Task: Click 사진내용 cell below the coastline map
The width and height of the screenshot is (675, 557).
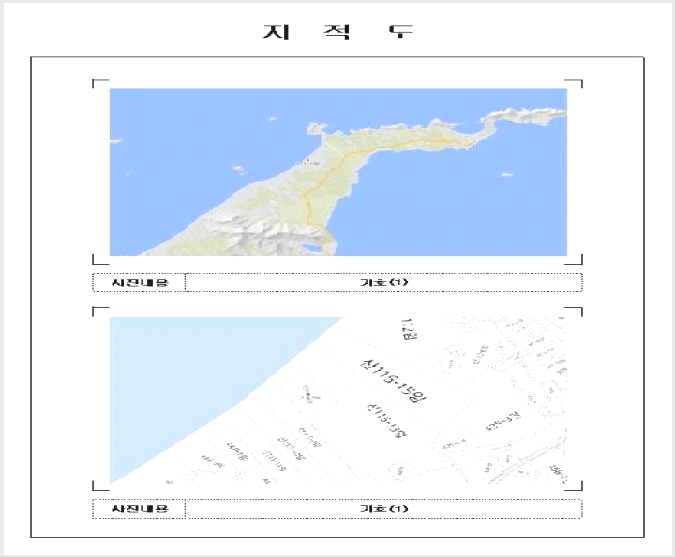Action: pos(139,282)
